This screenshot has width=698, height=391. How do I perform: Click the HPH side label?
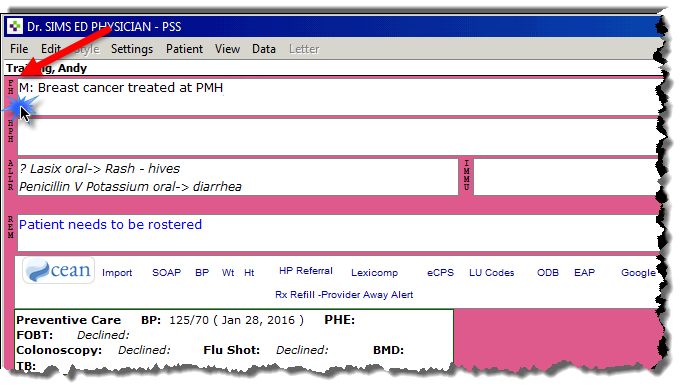(10, 131)
